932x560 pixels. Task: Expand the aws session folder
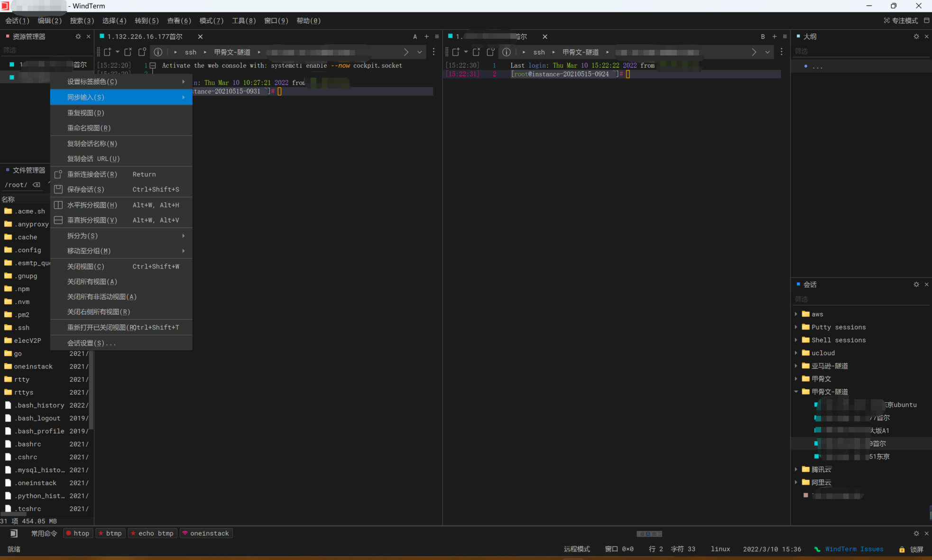tap(796, 314)
